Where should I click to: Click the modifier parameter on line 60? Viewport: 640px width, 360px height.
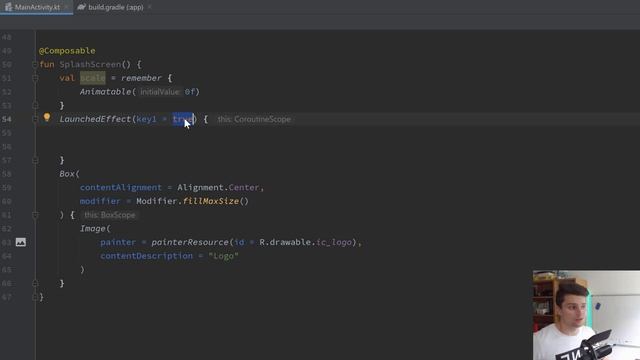100,201
